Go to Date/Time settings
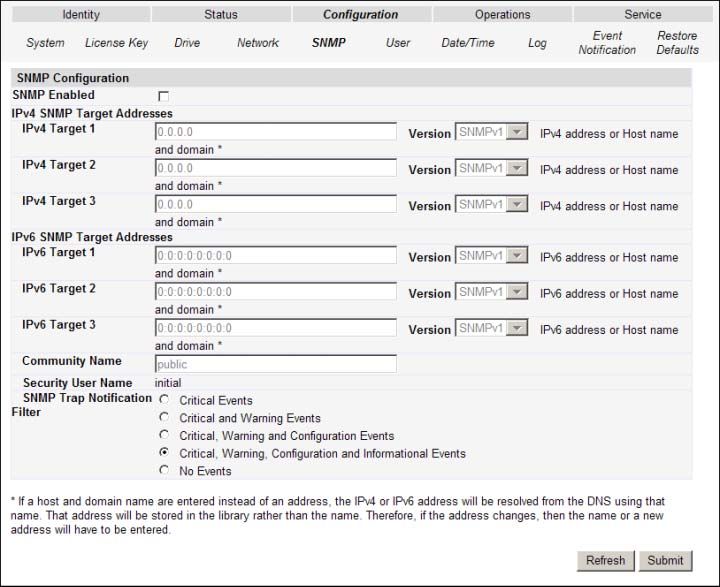720x587 pixels. (468, 43)
